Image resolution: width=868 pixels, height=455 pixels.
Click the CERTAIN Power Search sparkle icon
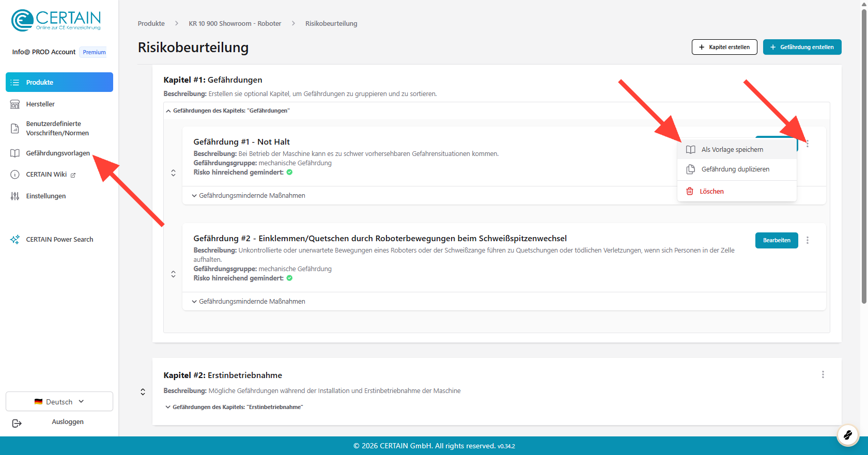coord(15,240)
